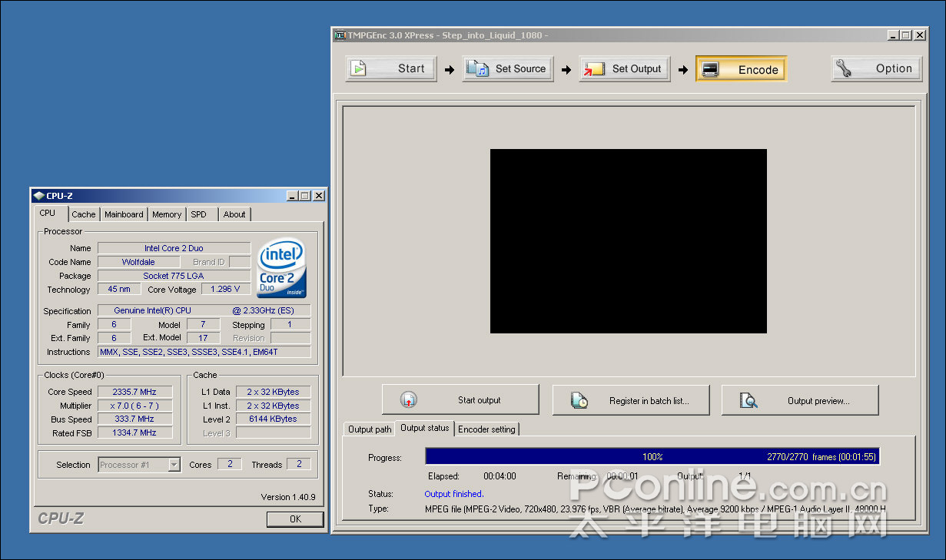Click the Output preview magnifier icon
The width and height of the screenshot is (946, 560).
749,400
